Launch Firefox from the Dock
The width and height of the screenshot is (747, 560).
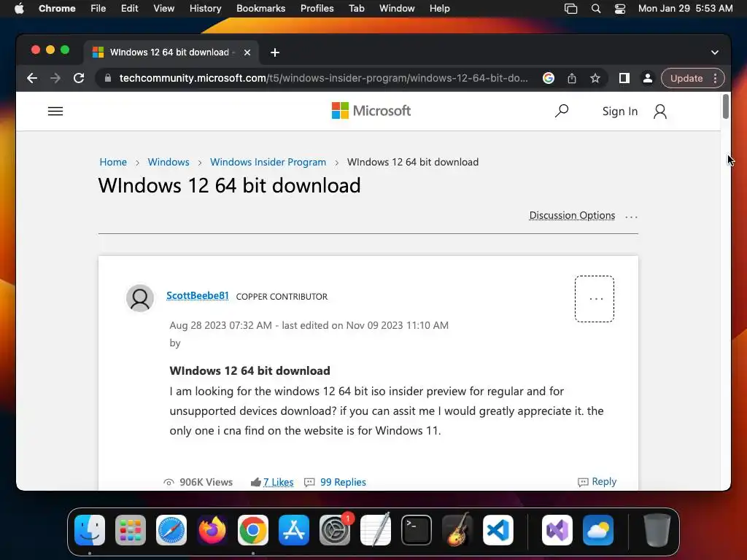212,530
